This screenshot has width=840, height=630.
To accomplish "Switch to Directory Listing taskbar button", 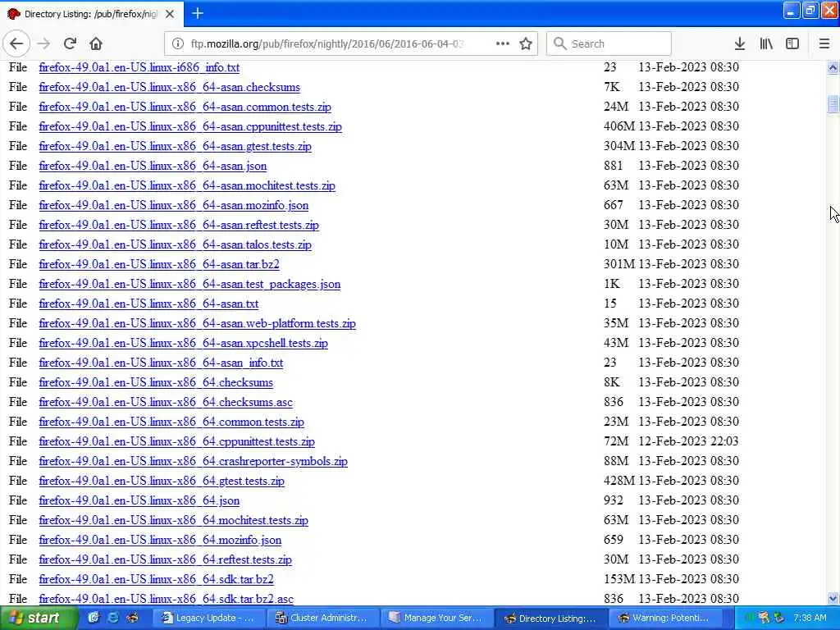I will (x=550, y=619).
